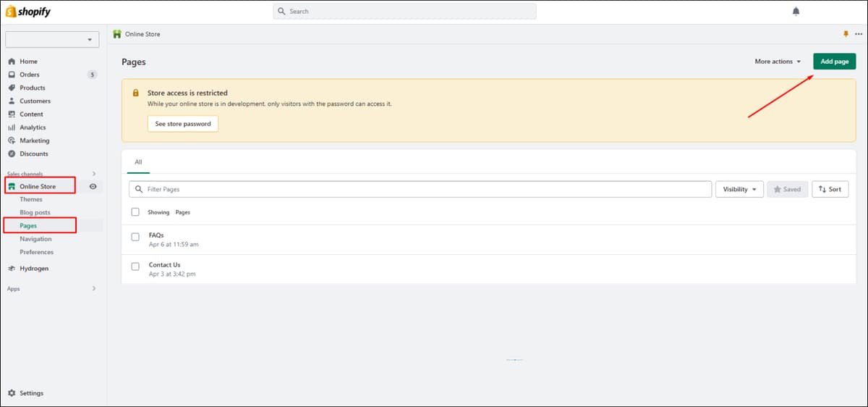
Task: Click the 'Apr 3 at 3:42 pm' text
Action: coord(172,274)
